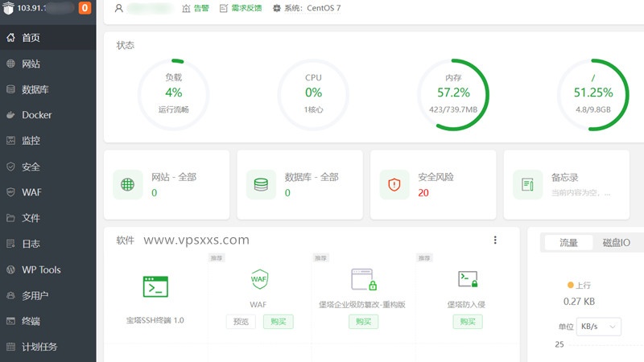The width and height of the screenshot is (644, 362).
Task: Click the 告警 link in top bar
Action: (x=200, y=8)
